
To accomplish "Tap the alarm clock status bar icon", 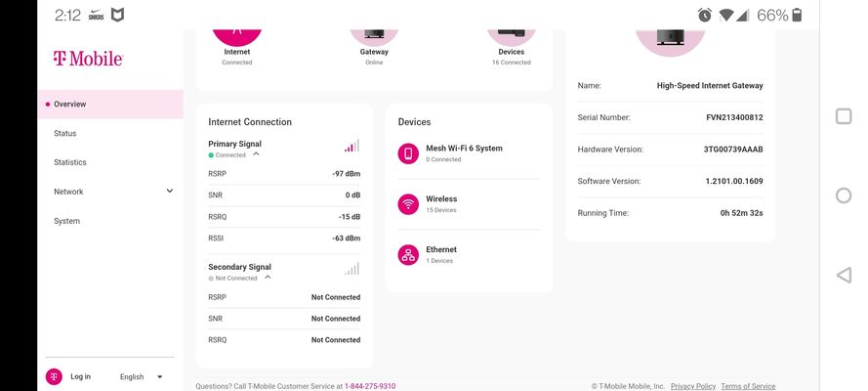I will [x=705, y=15].
